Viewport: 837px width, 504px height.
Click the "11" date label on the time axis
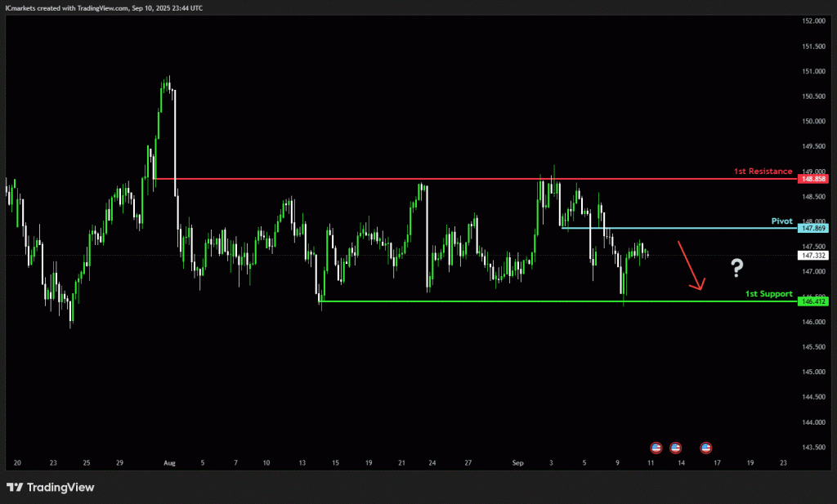pos(651,463)
